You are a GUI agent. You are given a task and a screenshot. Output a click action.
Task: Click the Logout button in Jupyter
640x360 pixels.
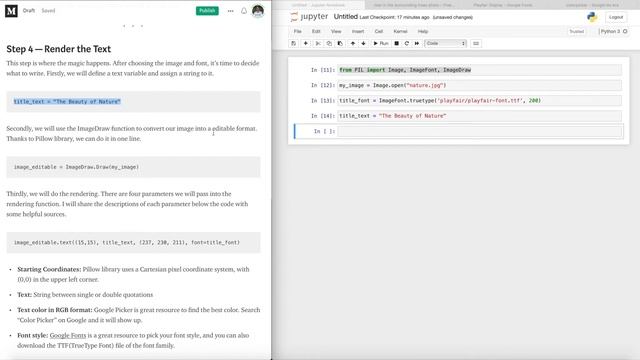coord(616,17)
